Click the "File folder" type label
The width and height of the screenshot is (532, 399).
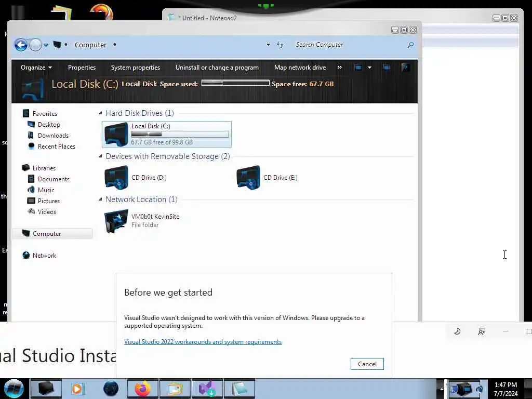pos(145,225)
